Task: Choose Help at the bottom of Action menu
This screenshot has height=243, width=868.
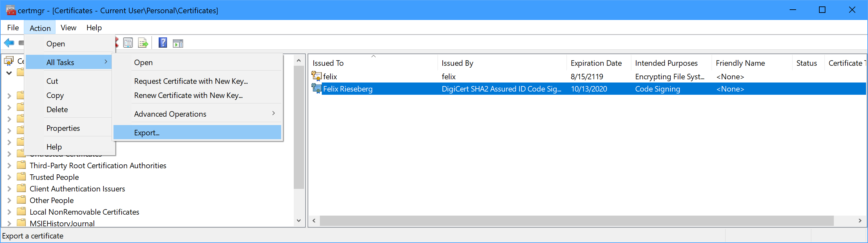Action: point(69,147)
